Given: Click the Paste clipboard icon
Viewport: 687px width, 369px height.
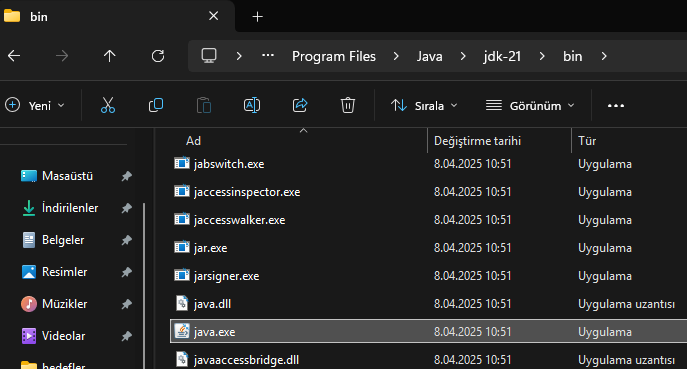Looking at the screenshot, I should point(204,106).
